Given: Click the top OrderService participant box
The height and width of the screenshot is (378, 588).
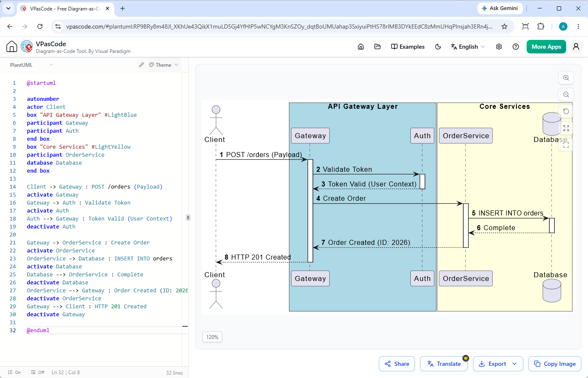Looking at the screenshot, I should [466, 136].
